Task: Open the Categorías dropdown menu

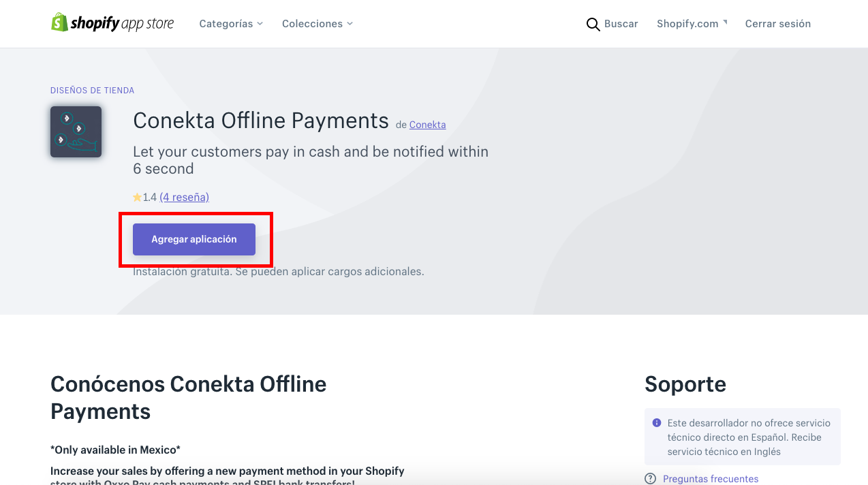Action: pos(230,24)
